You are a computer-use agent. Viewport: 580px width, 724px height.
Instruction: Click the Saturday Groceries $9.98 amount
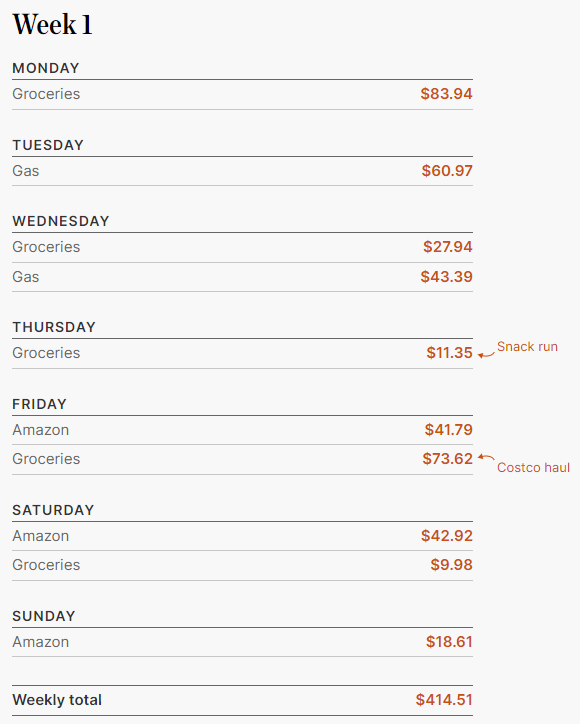(451, 565)
